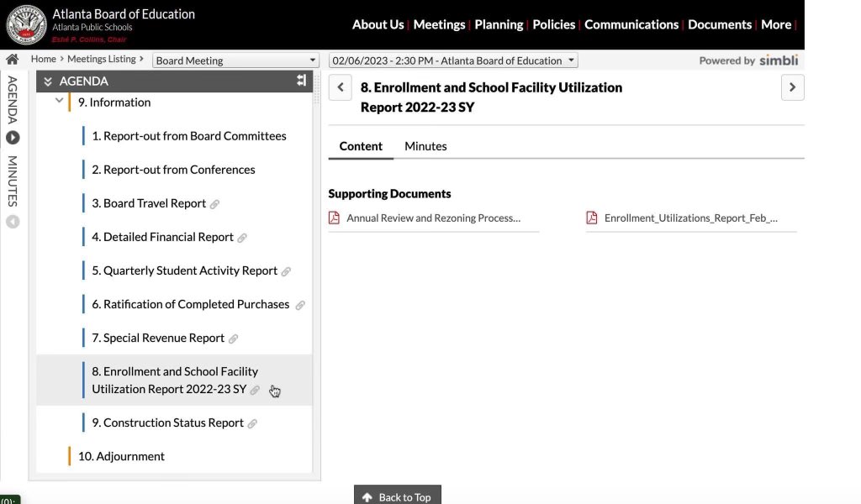861x504 pixels.
Task: Click the Back to Top button
Action: 398,496
